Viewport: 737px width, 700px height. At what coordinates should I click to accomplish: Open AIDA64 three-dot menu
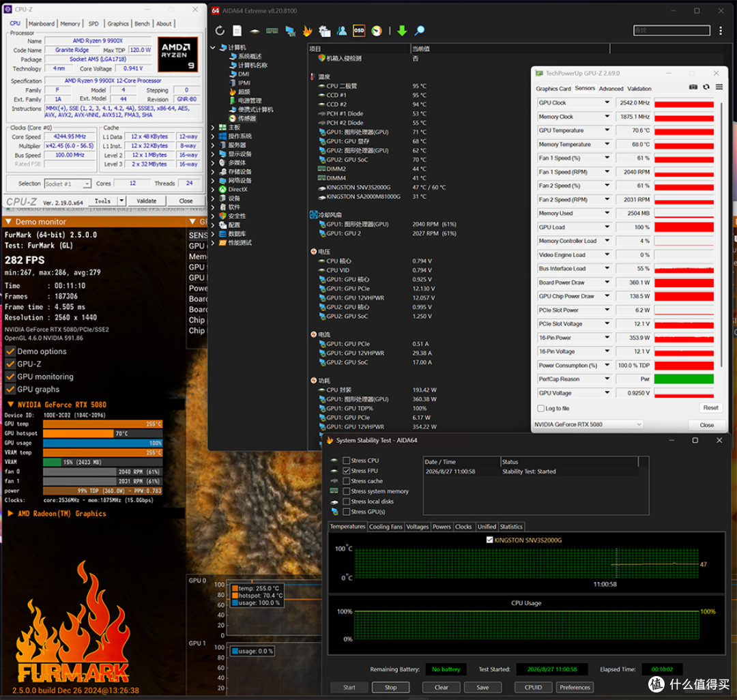721,31
